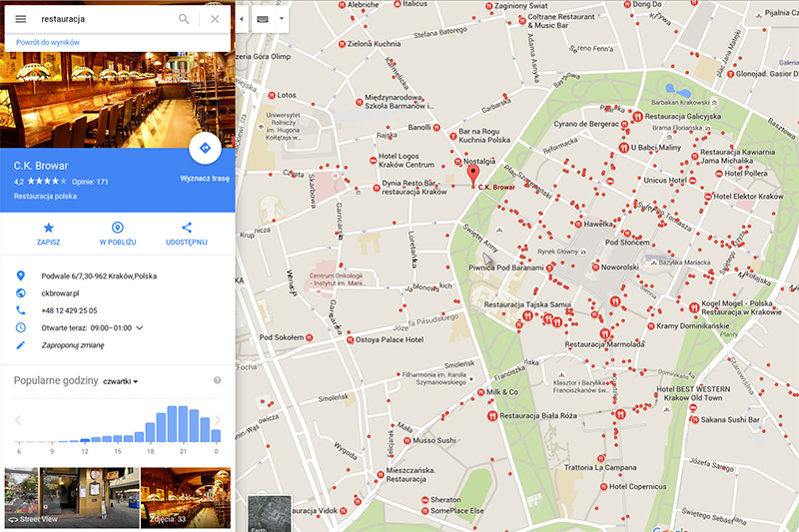Click the blue directions button Wyznacz trasę
Screen dimensions: 799x532
coord(205,148)
